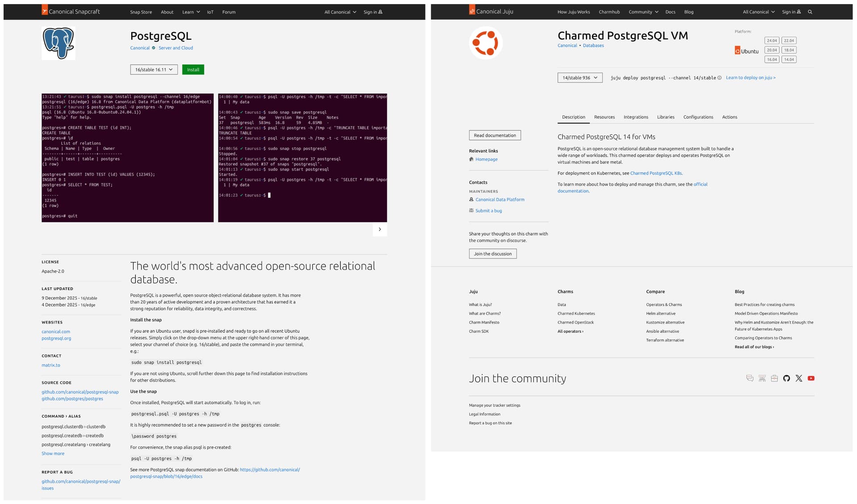Select Ubuntu 20.04 platform option
The height and width of the screenshot is (504, 857).
tap(772, 50)
